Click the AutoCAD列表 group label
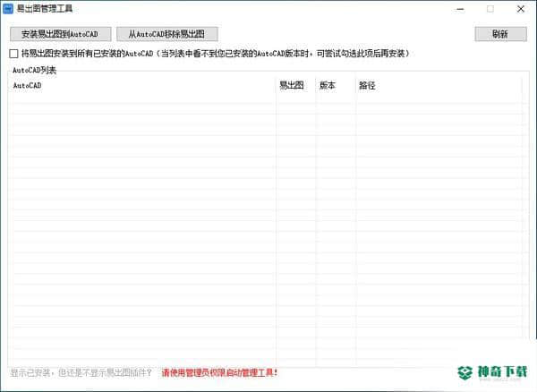Screen dimensions: 537x392 pyautogui.click(x=34, y=70)
